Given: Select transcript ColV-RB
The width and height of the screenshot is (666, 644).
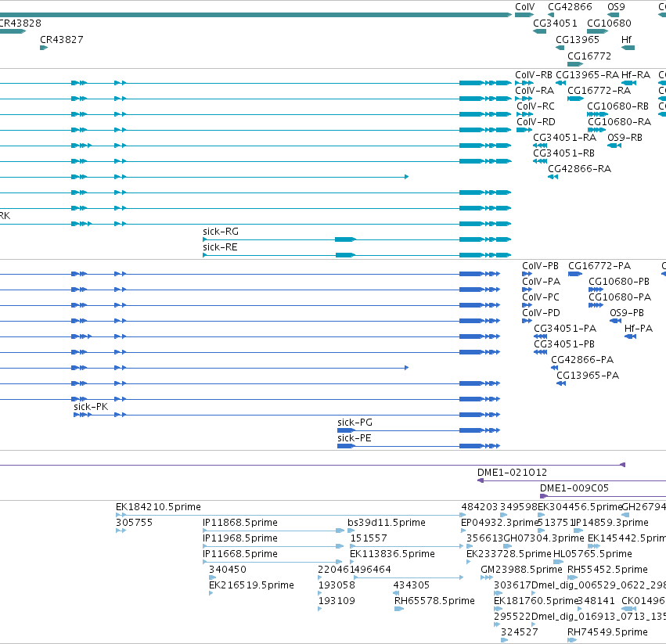Looking at the screenshot, I should coord(534,75).
